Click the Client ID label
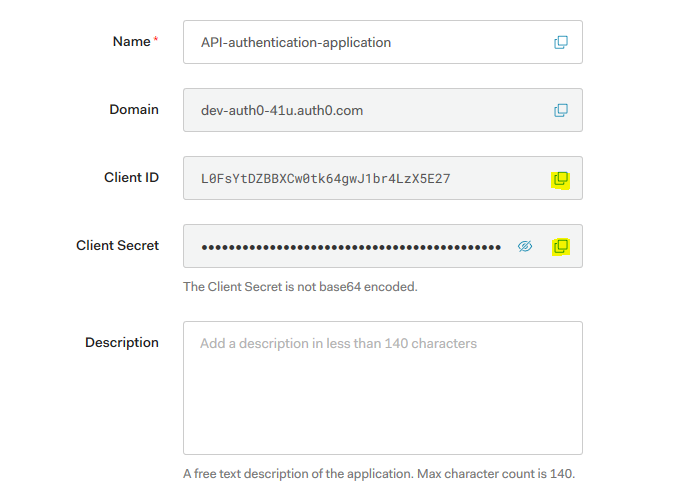This screenshot has width=675, height=493. (131, 177)
